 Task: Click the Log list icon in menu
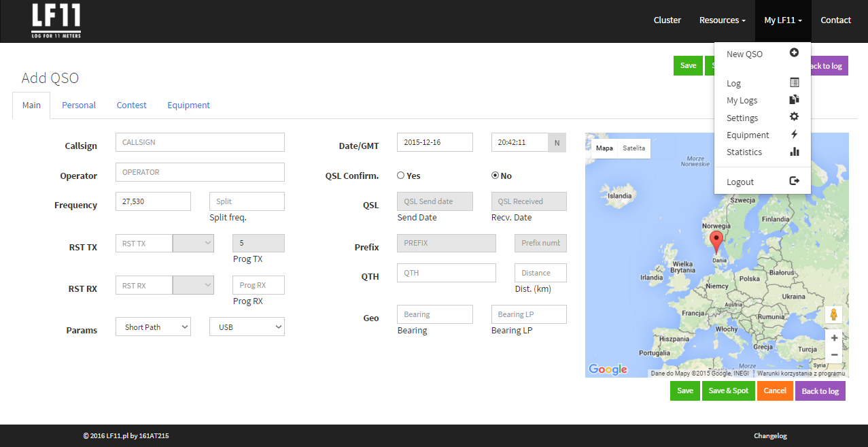(x=794, y=83)
